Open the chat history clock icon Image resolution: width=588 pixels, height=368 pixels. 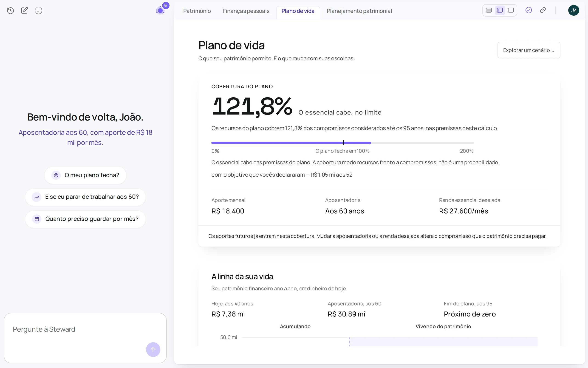(x=10, y=11)
